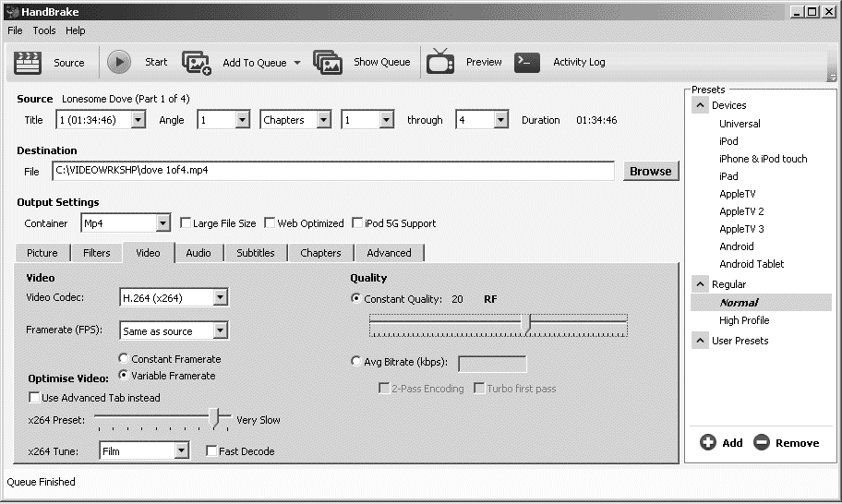Select the Android Tablet preset

point(752,264)
